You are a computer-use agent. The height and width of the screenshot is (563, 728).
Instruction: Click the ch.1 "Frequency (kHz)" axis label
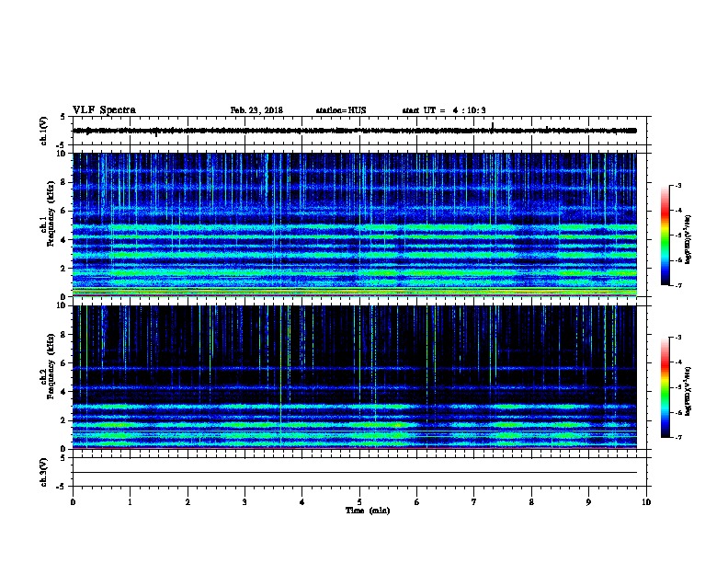pos(51,214)
